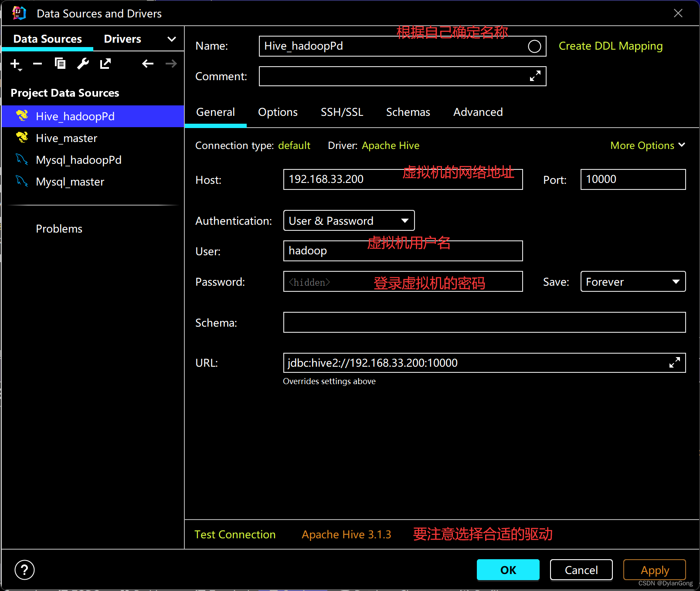Click the 'Overrides settings above' text

click(x=329, y=381)
